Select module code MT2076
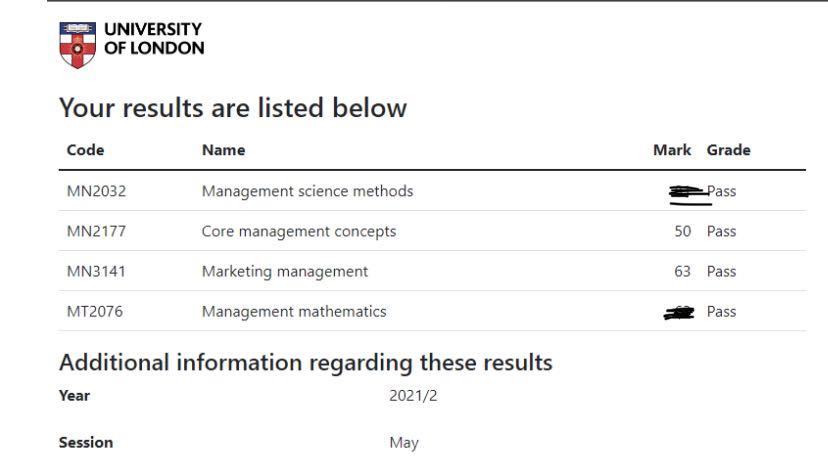Viewport: 828px width, 467px height. (95, 312)
